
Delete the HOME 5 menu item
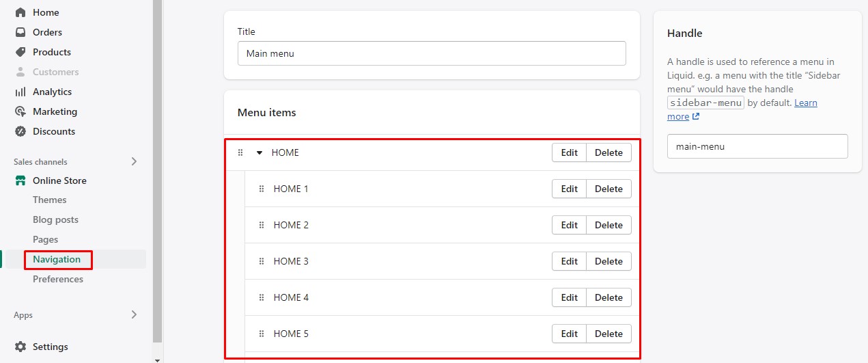608,334
